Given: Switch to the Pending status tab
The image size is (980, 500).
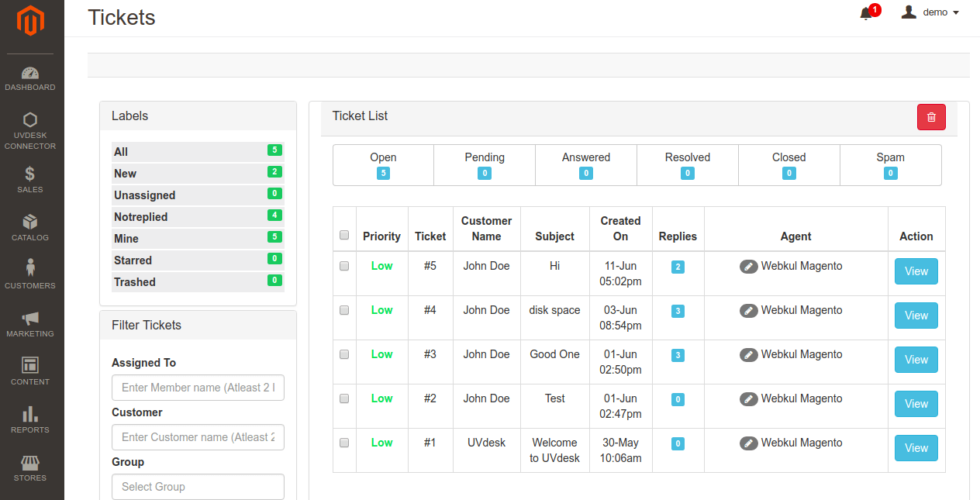Looking at the screenshot, I should tap(485, 165).
